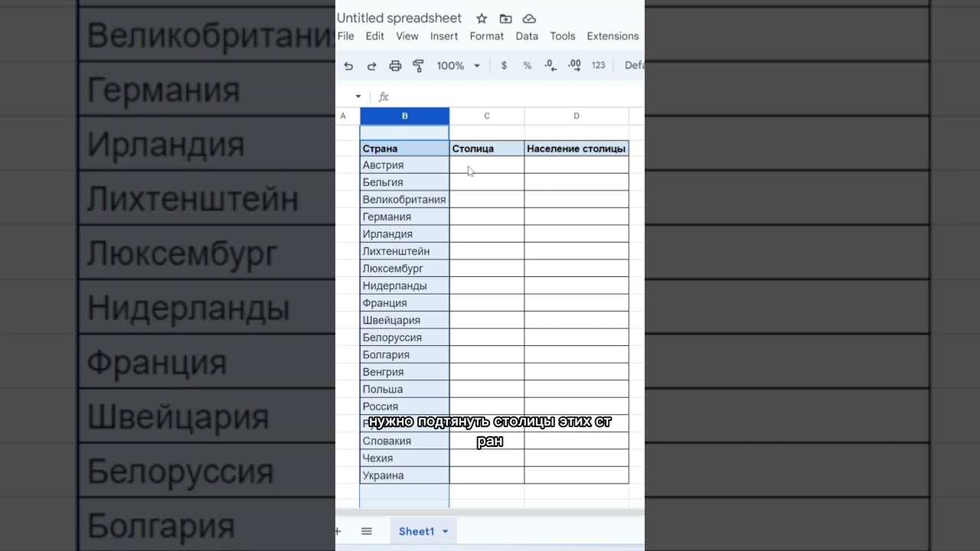Screen dimensions: 980x551
Task: Open the View menu
Action: (407, 36)
